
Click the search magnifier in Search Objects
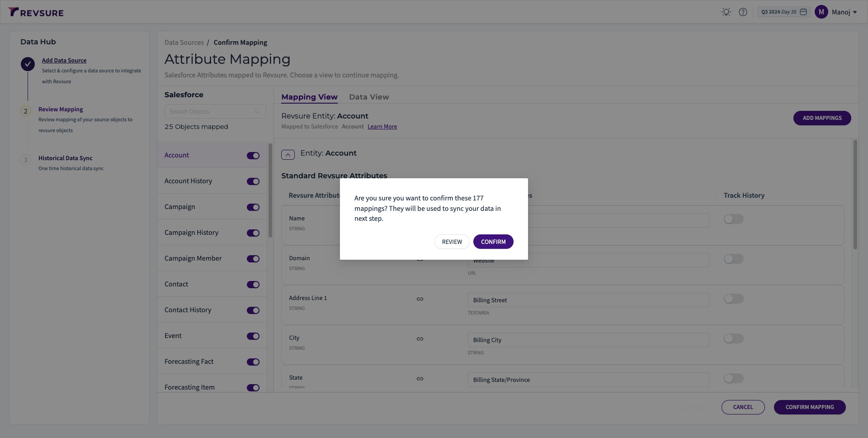(257, 111)
